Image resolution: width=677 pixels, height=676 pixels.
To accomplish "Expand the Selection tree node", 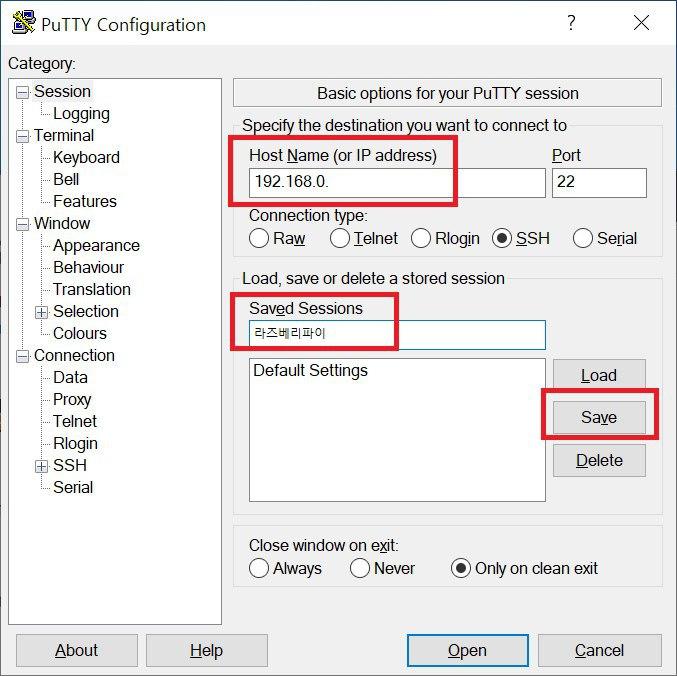I will click(41, 312).
